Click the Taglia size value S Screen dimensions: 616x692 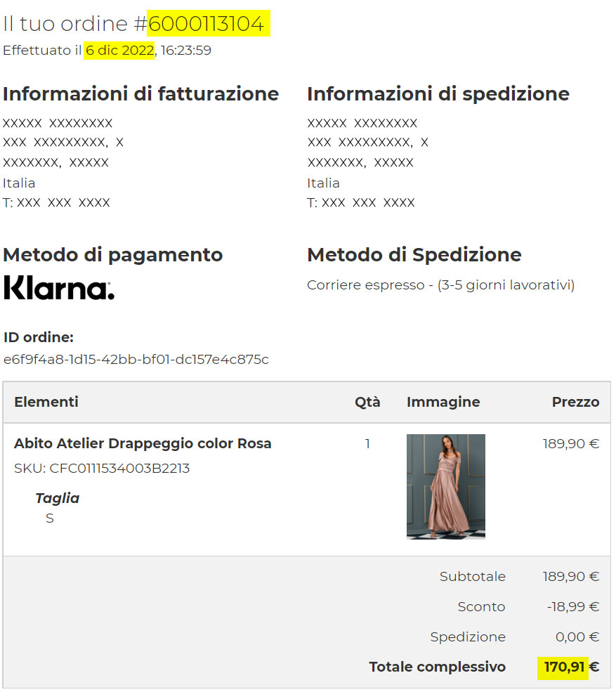[x=50, y=518]
